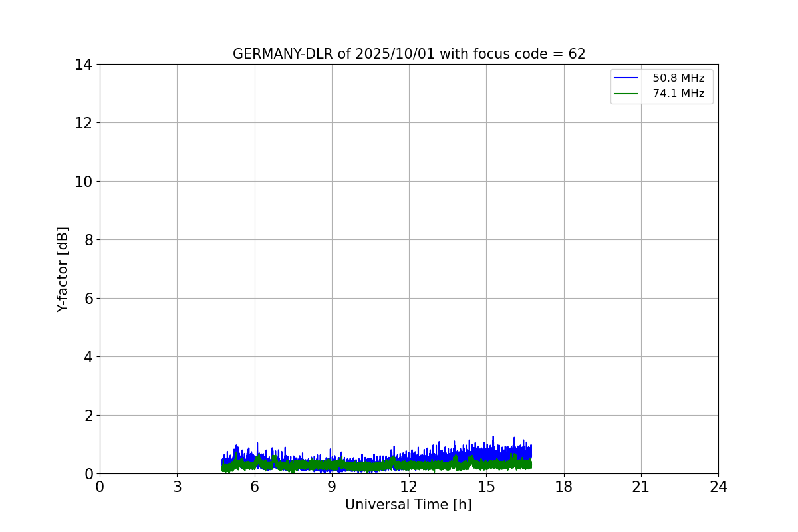Click the y-axis tick label '8'
This screenshot has height=532, width=798.
(88, 240)
